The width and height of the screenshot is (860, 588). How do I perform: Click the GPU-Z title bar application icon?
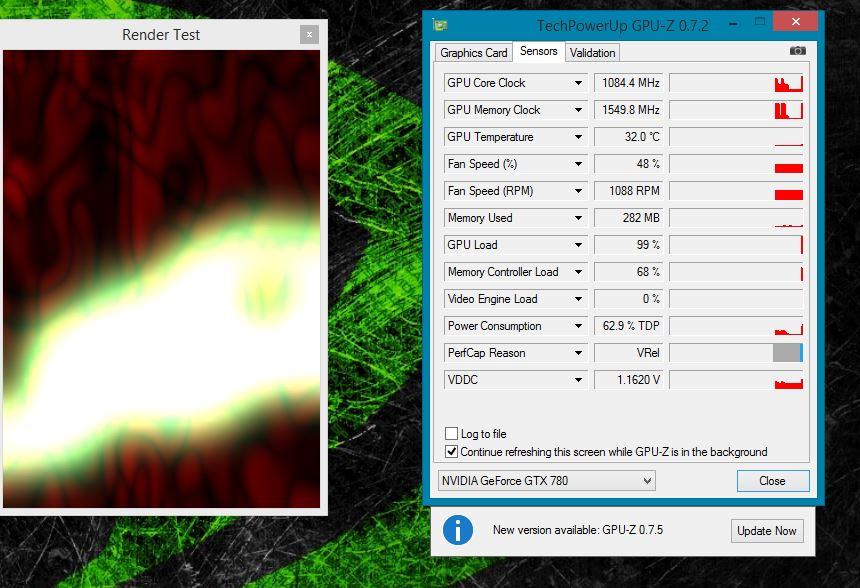click(440, 25)
